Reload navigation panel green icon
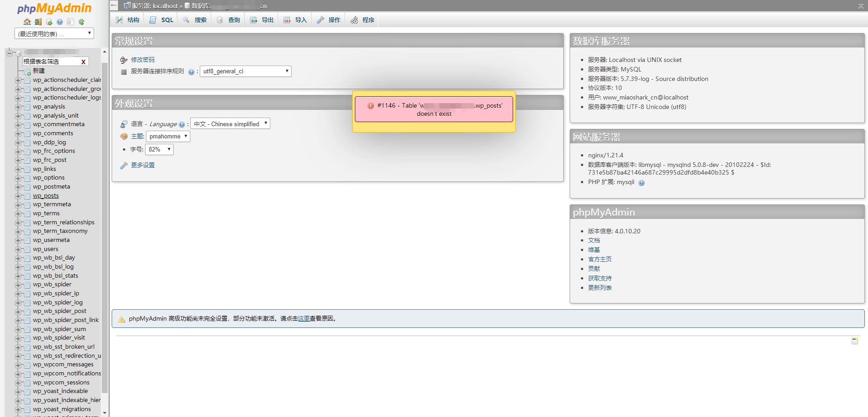Screen dimensions: 868x417 coord(81,22)
